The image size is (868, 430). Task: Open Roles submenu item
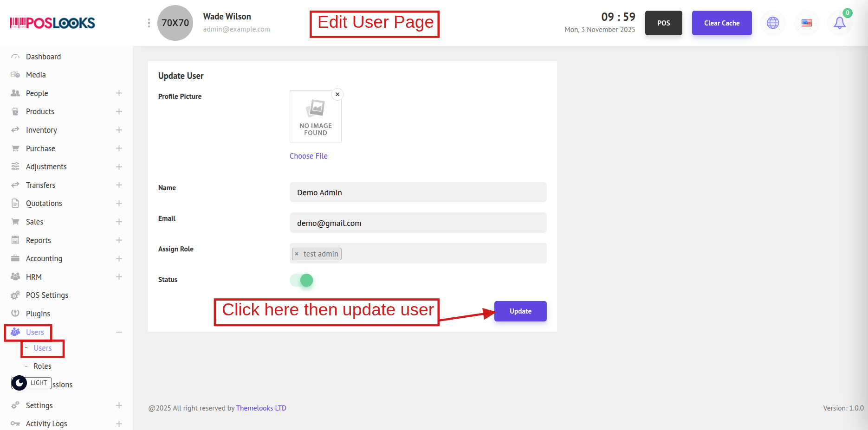pyautogui.click(x=42, y=366)
